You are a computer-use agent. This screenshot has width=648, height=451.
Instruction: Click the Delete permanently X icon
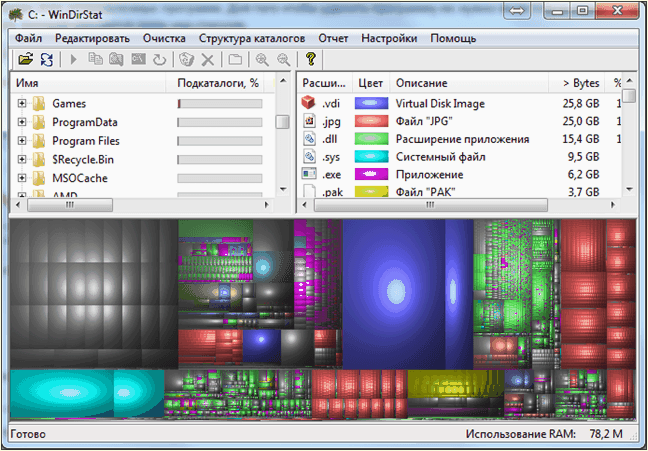coord(207,60)
